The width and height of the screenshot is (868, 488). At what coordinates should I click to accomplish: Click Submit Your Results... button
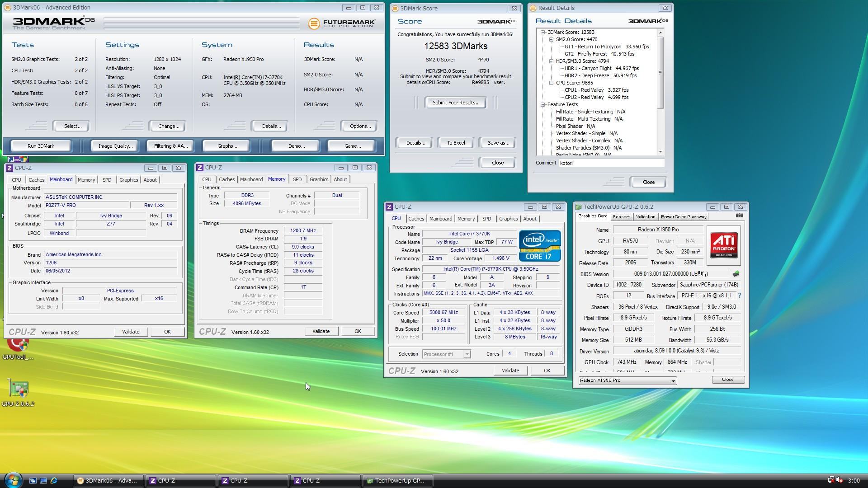[x=456, y=103]
